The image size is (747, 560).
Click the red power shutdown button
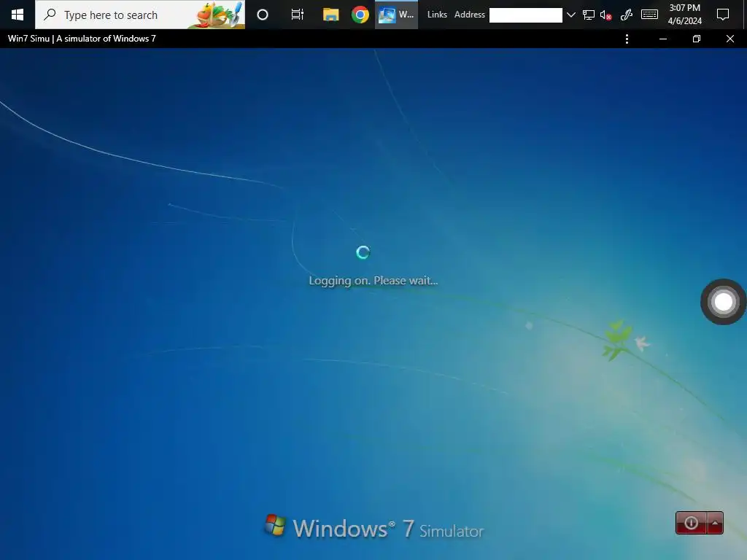point(692,523)
